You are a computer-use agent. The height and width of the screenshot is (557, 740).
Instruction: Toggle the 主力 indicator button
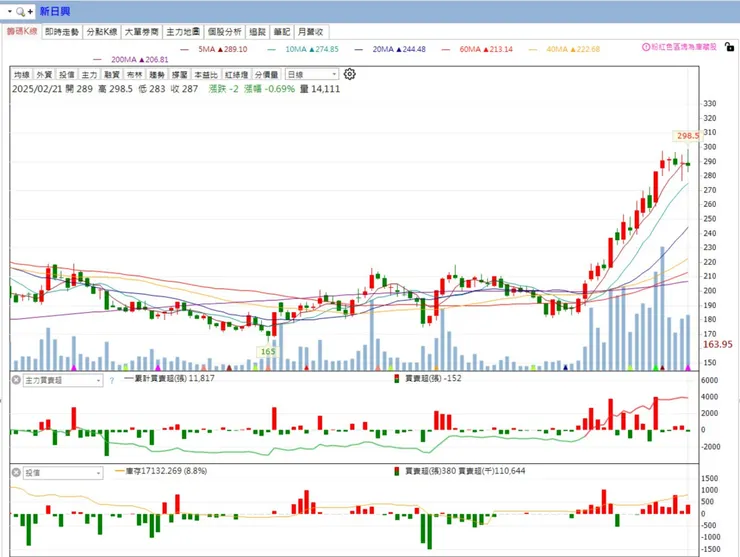[89, 75]
